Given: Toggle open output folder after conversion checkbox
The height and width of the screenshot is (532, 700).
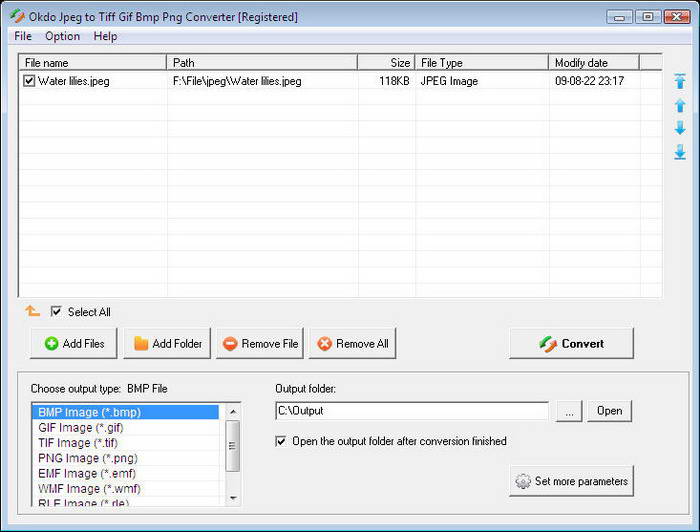Looking at the screenshot, I should click(281, 441).
